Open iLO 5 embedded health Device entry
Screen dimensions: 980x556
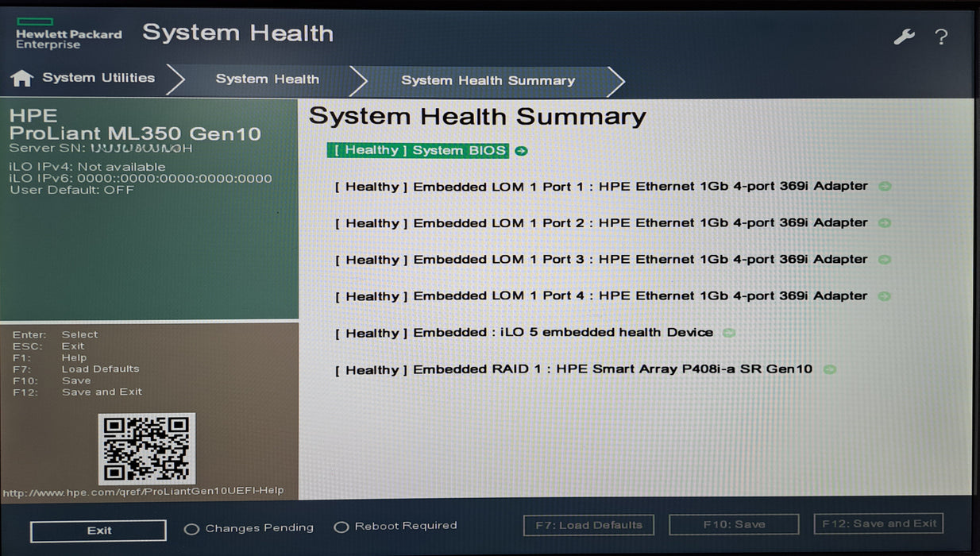tap(524, 333)
